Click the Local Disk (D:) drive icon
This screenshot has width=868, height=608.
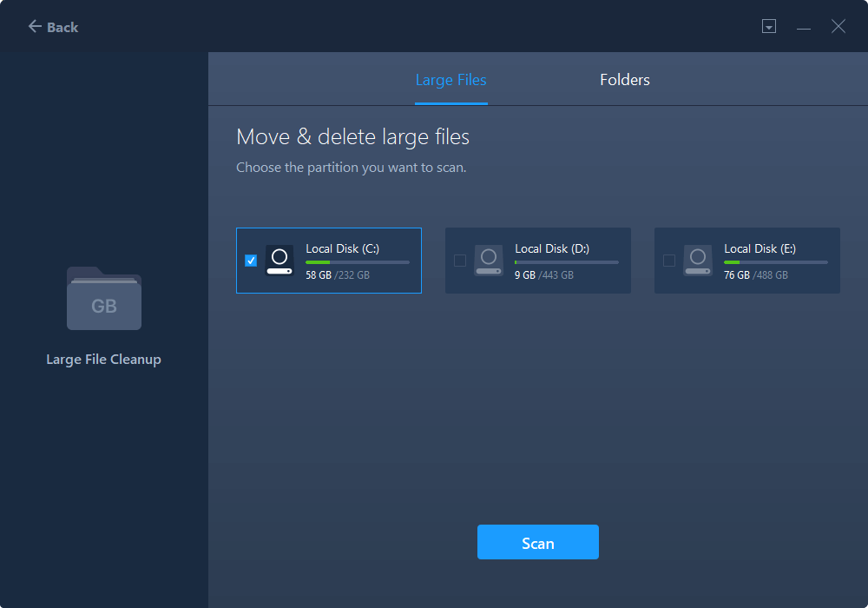(x=488, y=260)
